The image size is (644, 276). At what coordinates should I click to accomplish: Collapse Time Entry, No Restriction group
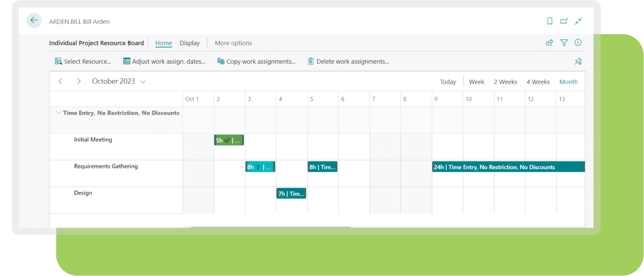click(57, 113)
